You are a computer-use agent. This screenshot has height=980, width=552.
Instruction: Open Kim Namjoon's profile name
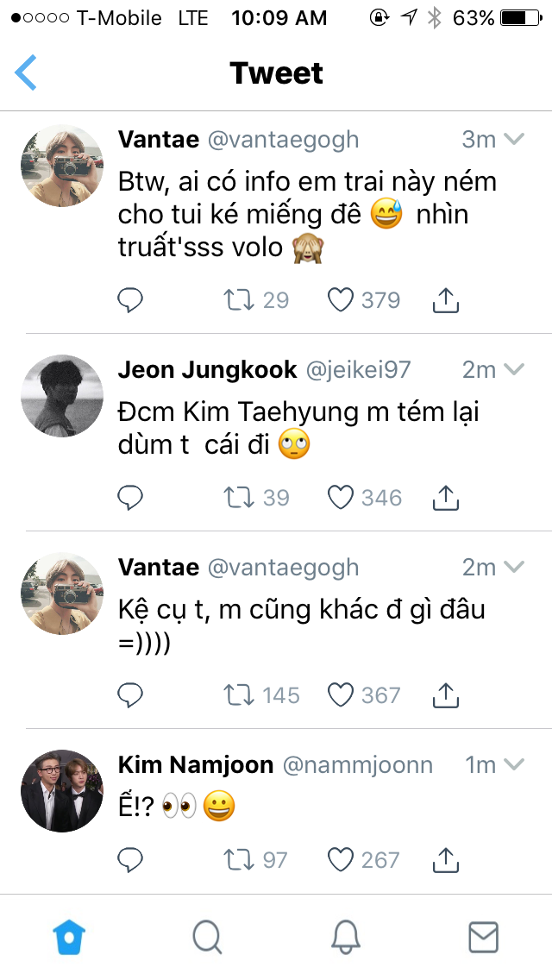(195, 765)
